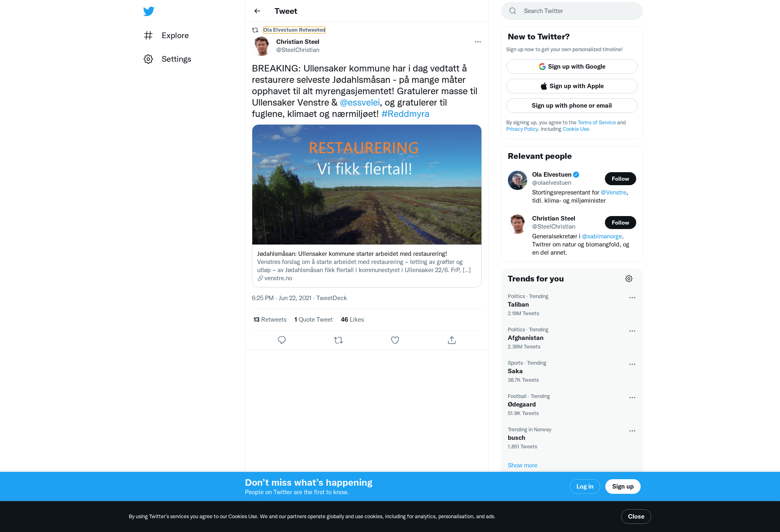780x532 pixels.
Task: Open more options for the Taliban trend
Action: click(632, 298)
